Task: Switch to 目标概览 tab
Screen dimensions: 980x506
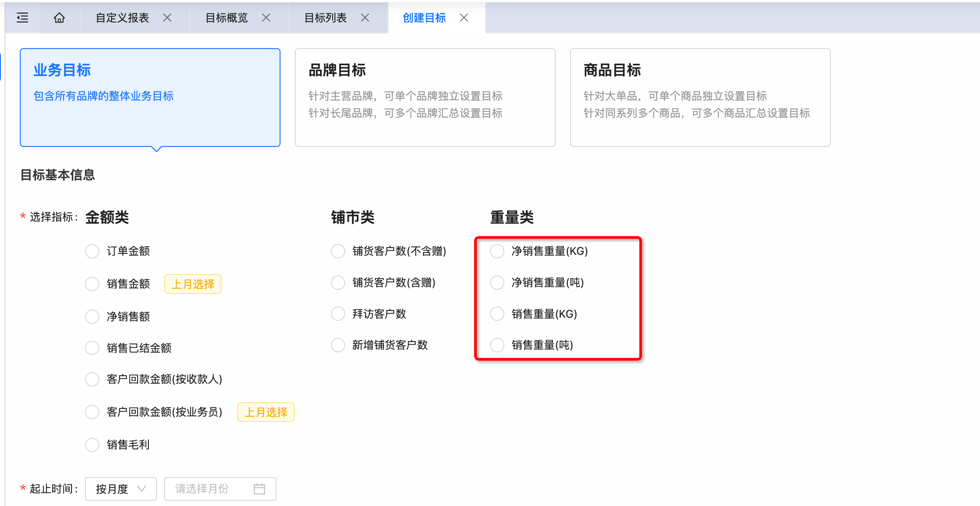Action: point(227,18)
